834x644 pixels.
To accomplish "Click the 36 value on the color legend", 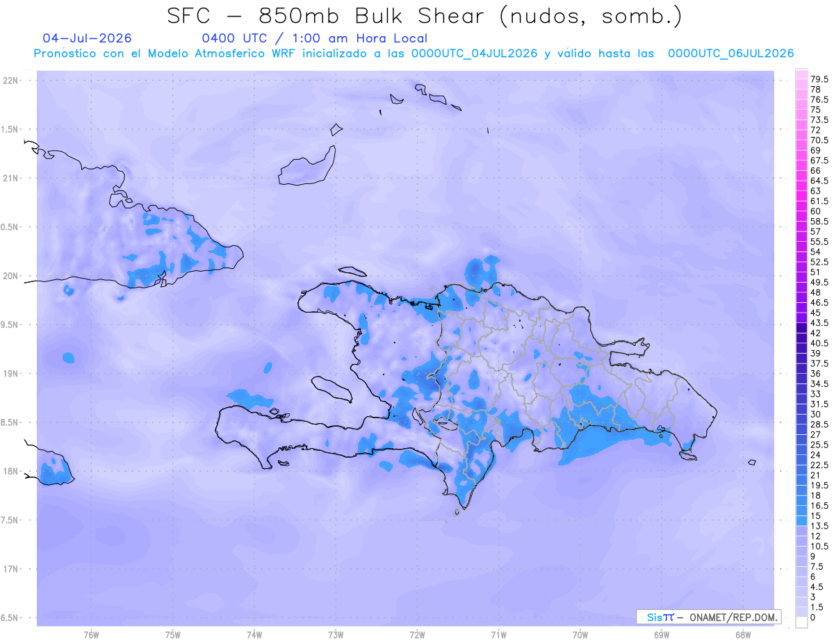I will (x=816, y=374).
